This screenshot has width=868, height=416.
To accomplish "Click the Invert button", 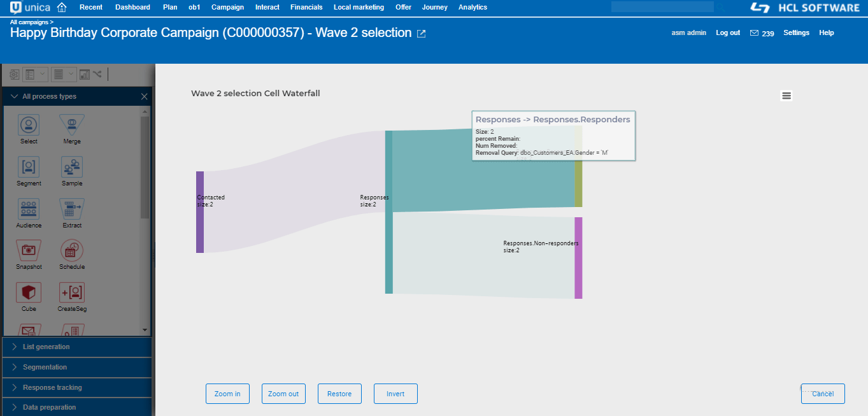I will coord(395,394).
